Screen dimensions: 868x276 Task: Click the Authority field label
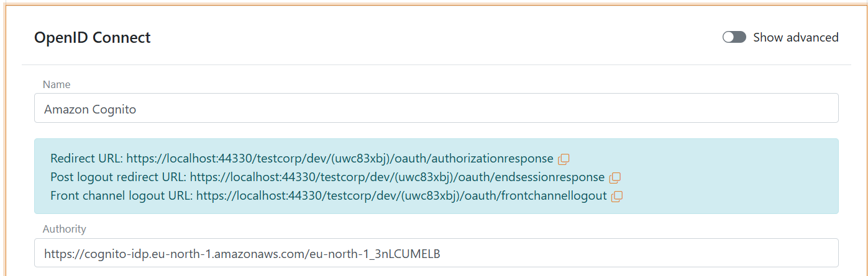[64, 229]
